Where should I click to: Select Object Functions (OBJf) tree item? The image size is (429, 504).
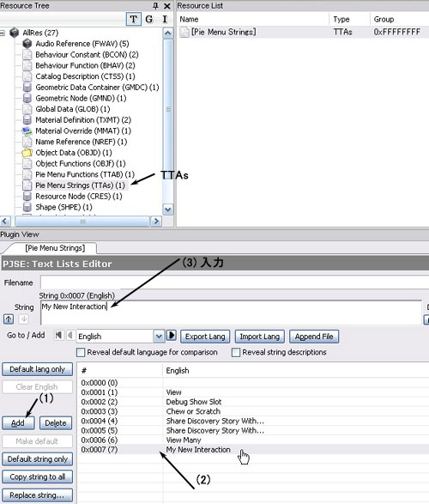[x=81, y=164]
